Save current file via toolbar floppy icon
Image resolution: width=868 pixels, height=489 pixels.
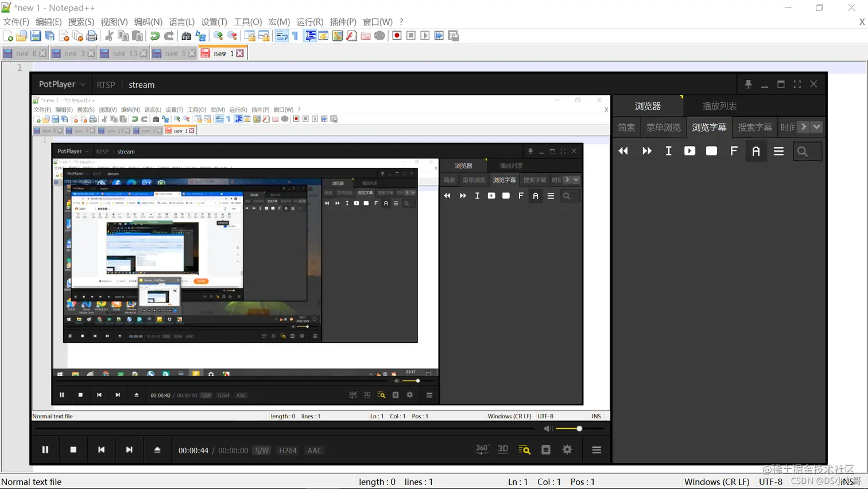coord(36,36)
